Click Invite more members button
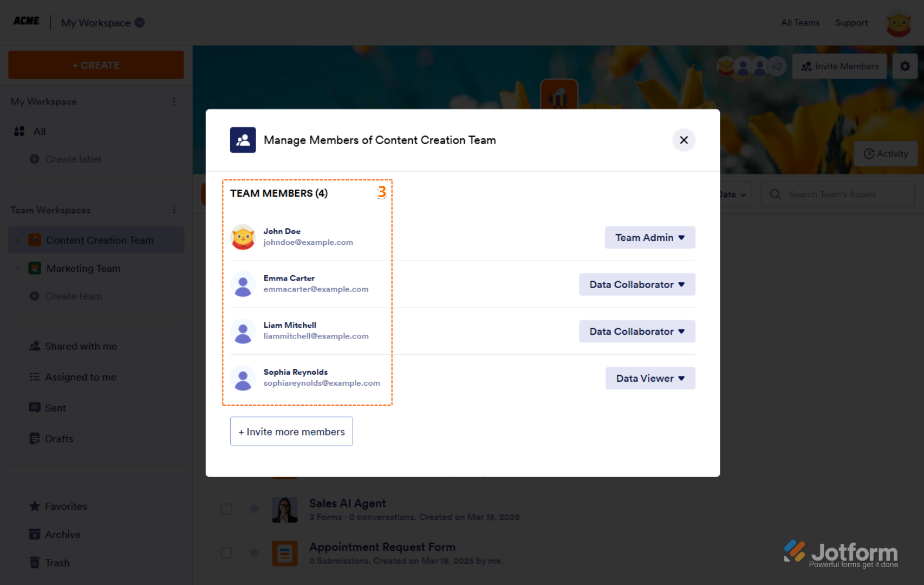 (291, 432)
